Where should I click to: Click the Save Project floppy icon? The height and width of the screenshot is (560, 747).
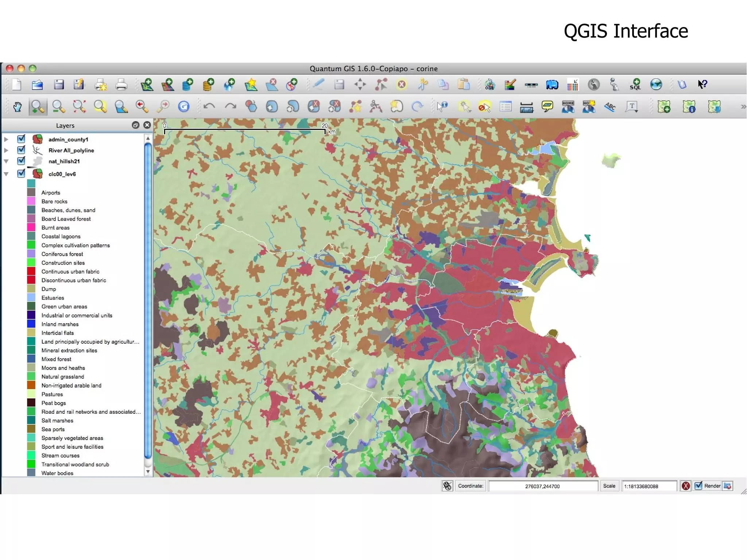coord(59,85)
